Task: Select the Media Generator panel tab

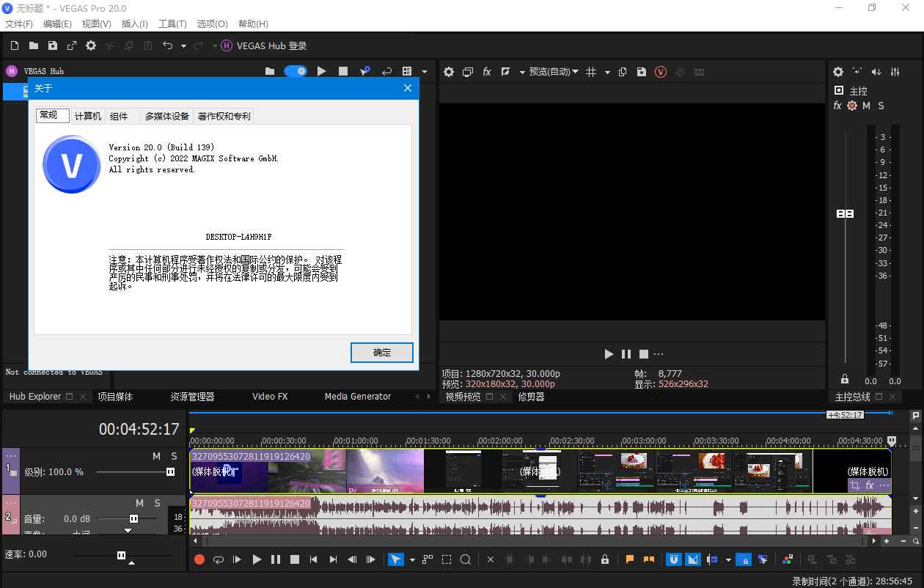Action: pos(357,396)
